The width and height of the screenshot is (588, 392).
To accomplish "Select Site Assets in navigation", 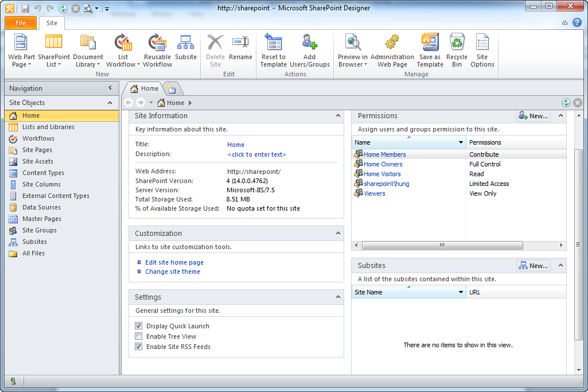I will click(x=61, y=161).
